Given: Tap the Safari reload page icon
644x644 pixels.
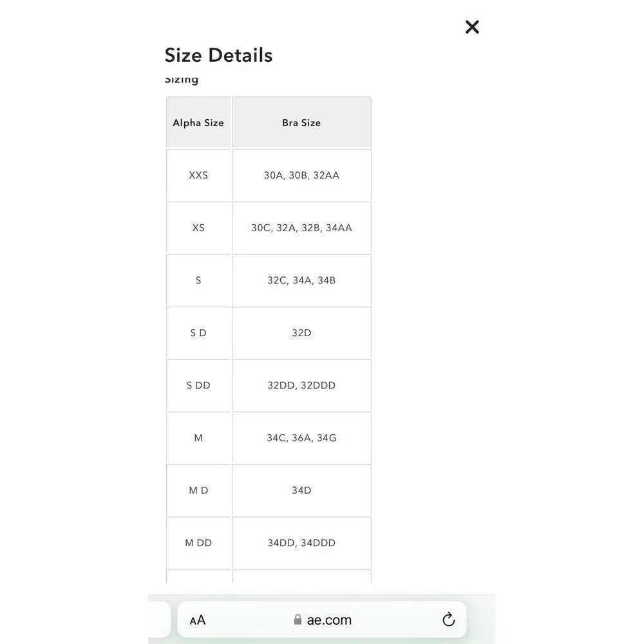Looking at the screenshot, I should tap(448, 620).
